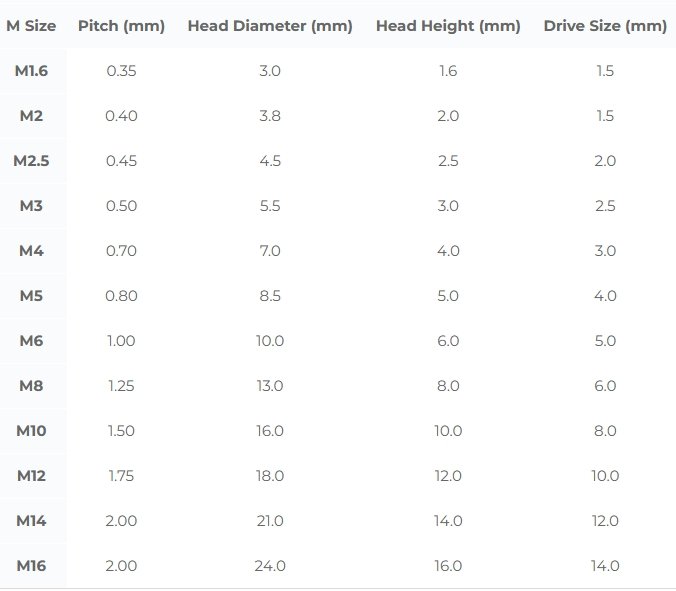Click the M10 size cell
The image size is (676, 591).
point(31,431)
